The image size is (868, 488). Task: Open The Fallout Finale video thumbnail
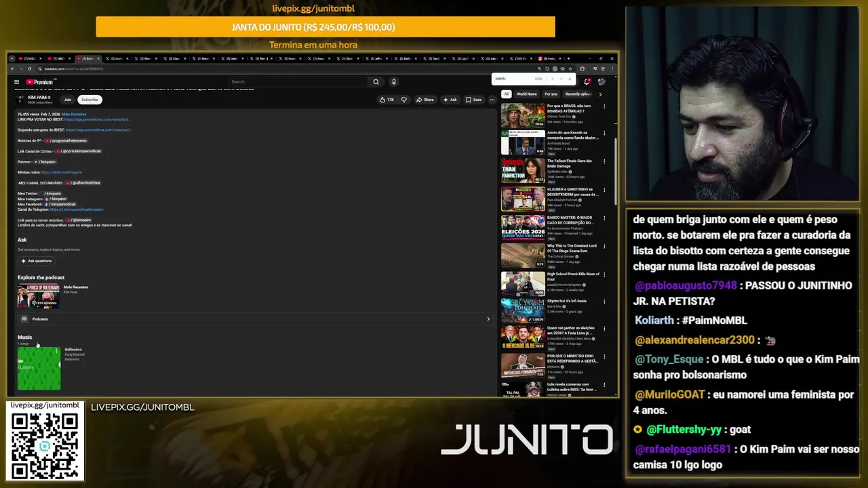523,170
